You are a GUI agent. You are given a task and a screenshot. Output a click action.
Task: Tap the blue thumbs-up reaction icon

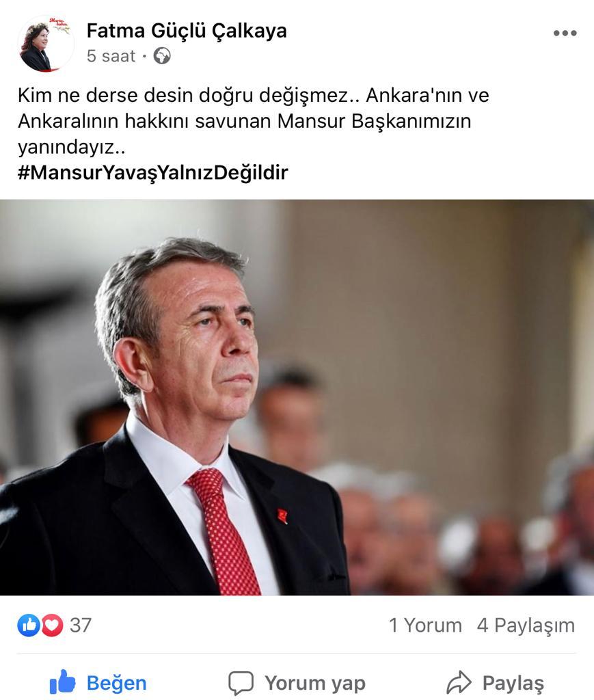pos(29,625)
